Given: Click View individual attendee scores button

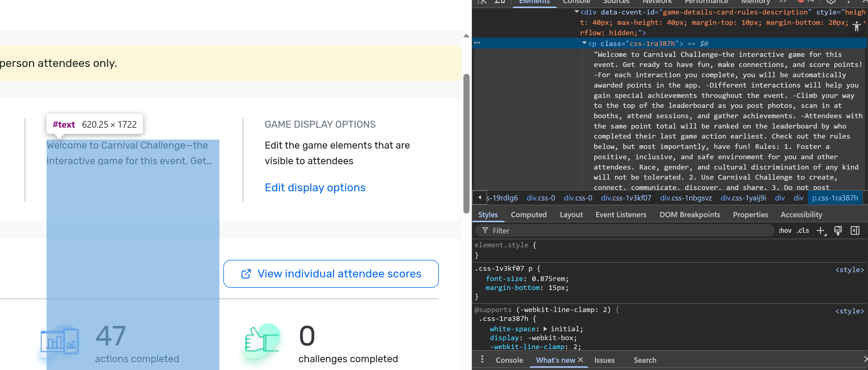Looking at the screenshot, I should pyautogui.click(x=331, y=274).
